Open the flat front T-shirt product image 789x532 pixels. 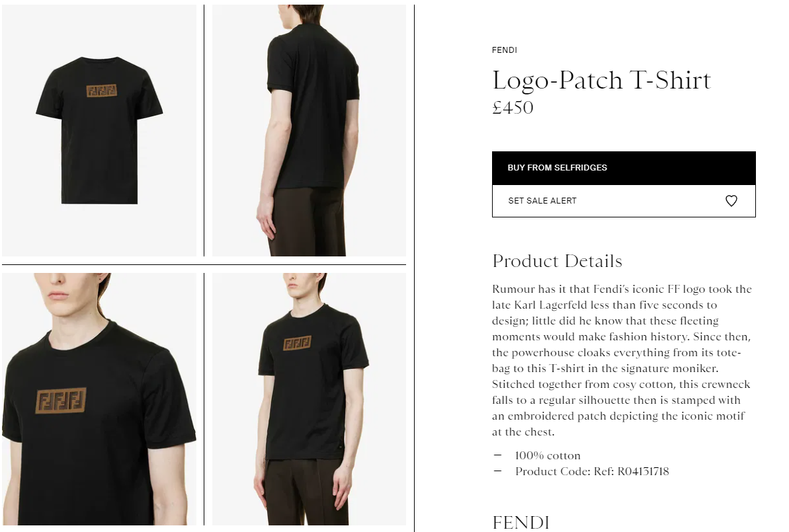99,130
